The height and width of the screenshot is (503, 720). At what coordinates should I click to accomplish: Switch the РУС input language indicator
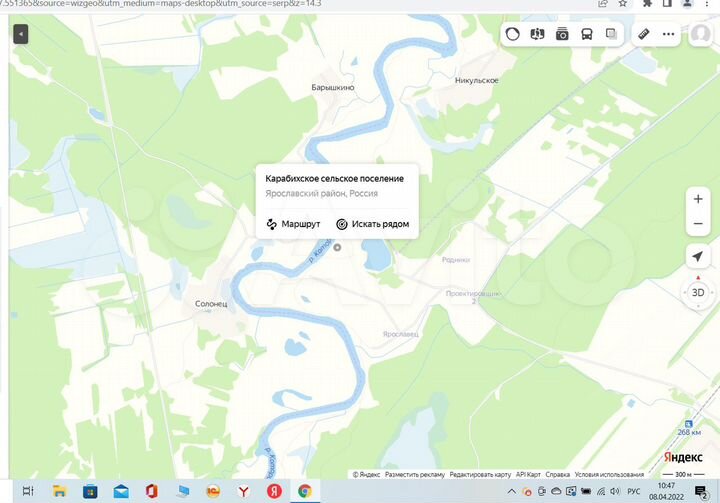click(634, 491)
